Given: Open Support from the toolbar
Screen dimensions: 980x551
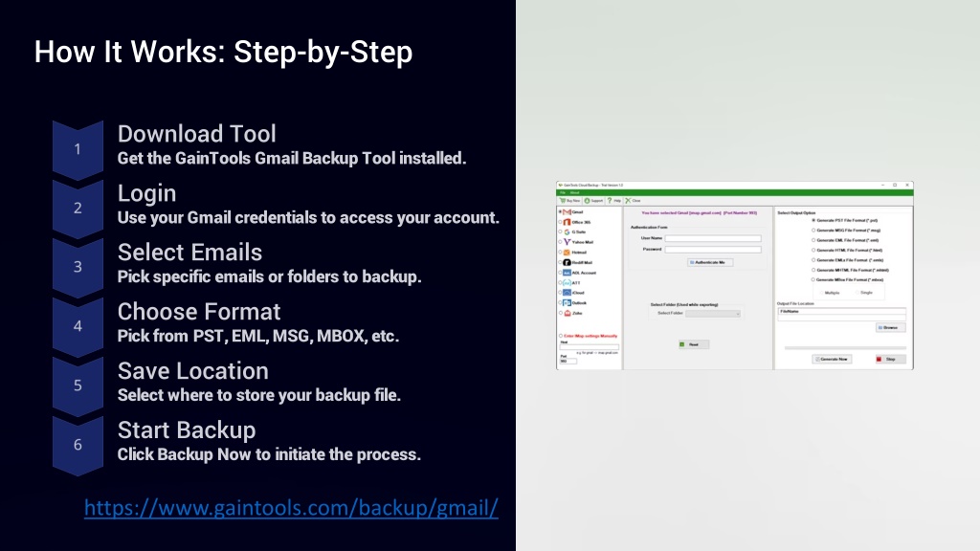Looking at the screenshot, I should pos(593,201).
